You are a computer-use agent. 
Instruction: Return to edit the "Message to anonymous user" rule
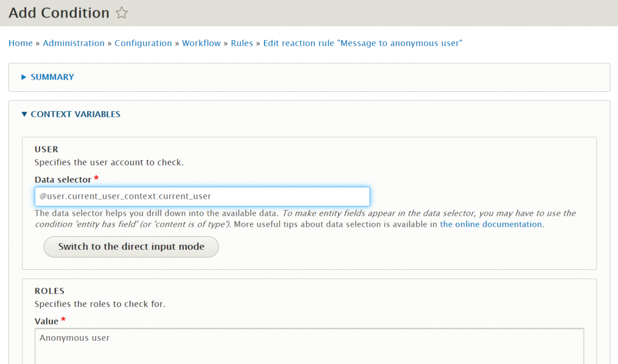362,43
